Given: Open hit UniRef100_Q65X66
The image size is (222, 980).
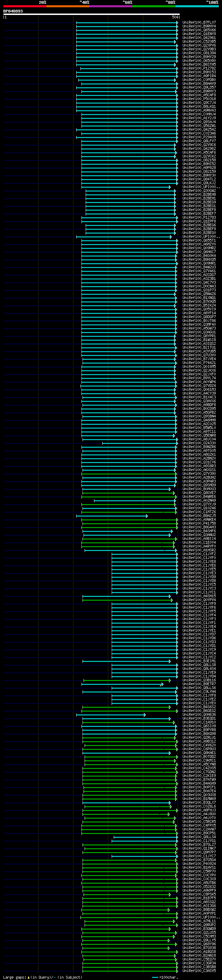Looking at the screenshot, I should [199, 30].
